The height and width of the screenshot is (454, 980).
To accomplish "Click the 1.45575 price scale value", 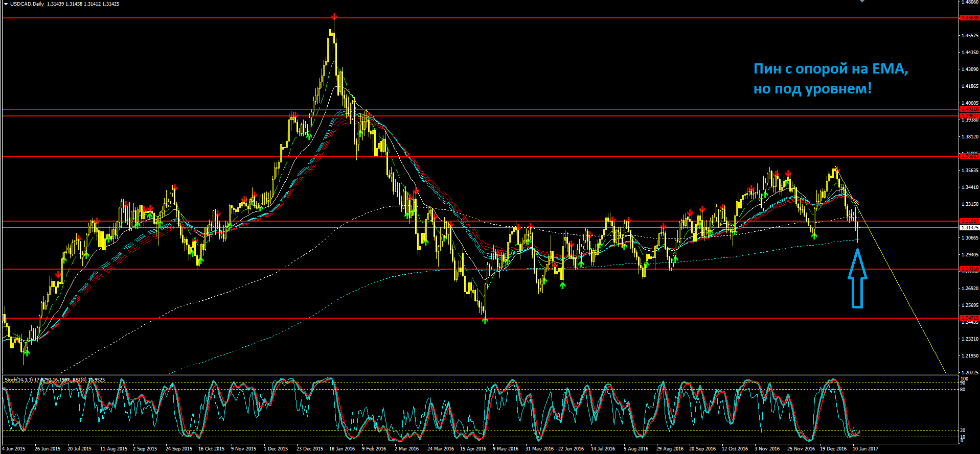I will 970,36.
